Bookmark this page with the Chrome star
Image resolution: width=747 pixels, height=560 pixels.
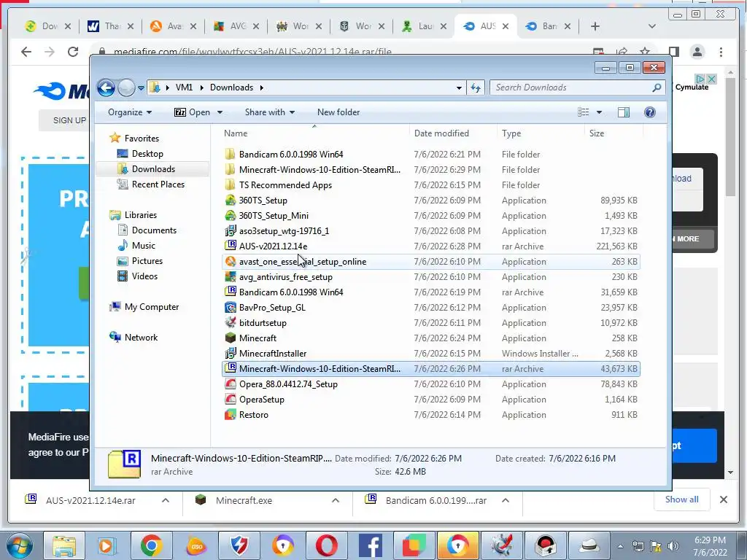pos(645,52)
